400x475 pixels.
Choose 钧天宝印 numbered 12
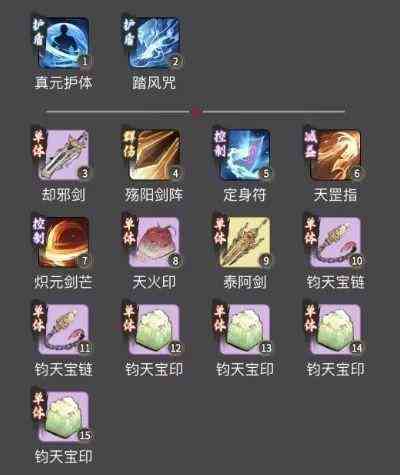(154, 330)
